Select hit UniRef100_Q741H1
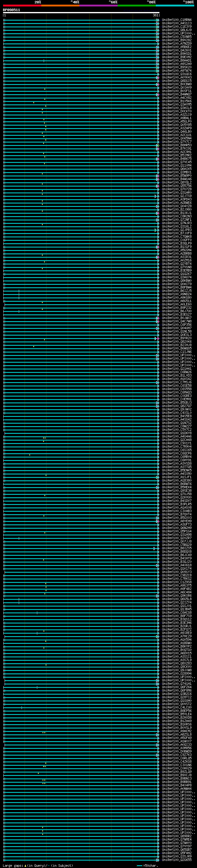This screenshot has width=197, height=868. 176,684
